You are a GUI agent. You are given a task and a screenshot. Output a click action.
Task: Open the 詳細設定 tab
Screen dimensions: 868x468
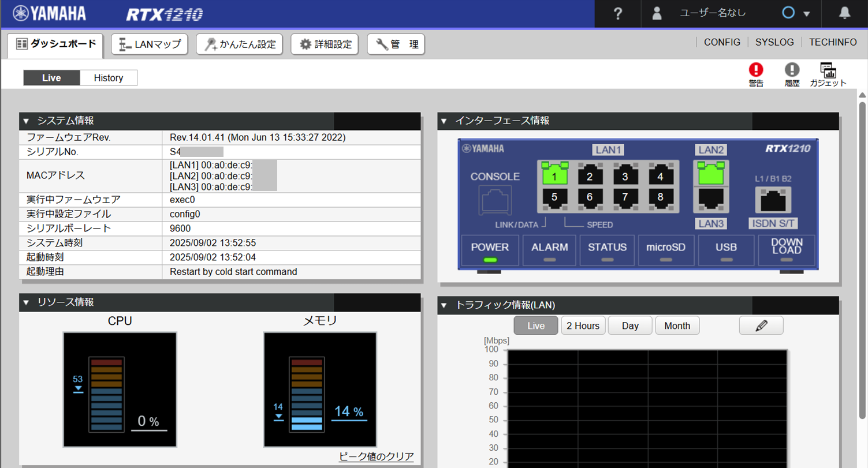click(325, 44)
